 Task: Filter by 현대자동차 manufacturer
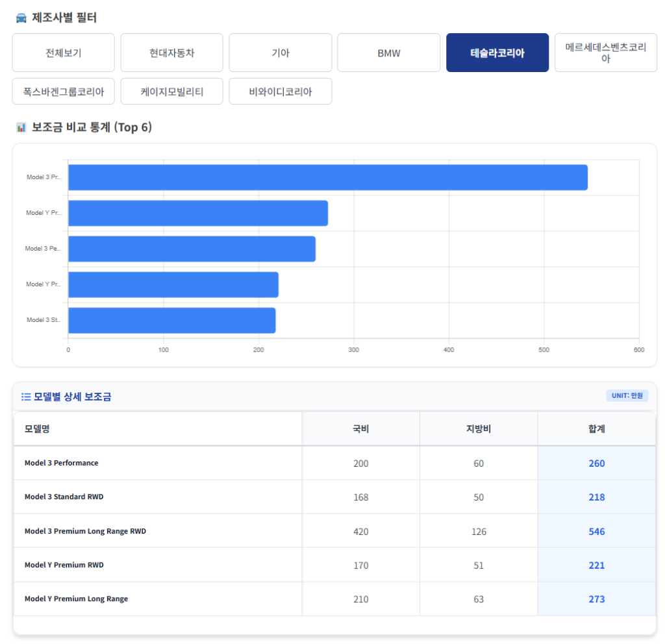click(171, 53)
